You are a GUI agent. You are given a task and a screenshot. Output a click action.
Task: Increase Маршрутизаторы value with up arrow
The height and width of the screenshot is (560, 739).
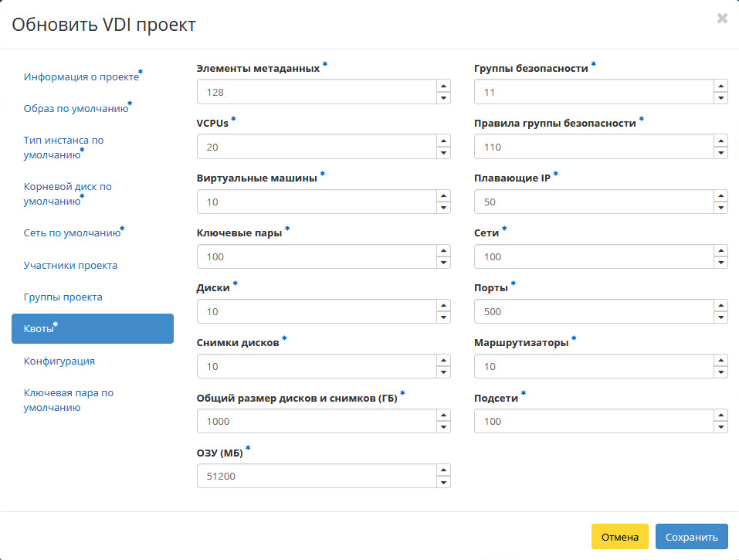(720, 360)
